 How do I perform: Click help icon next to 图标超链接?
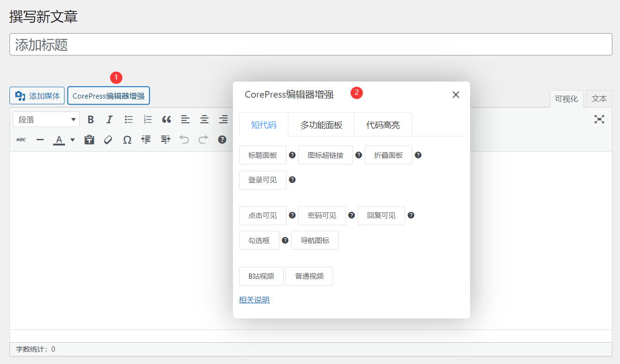point(359,155)
